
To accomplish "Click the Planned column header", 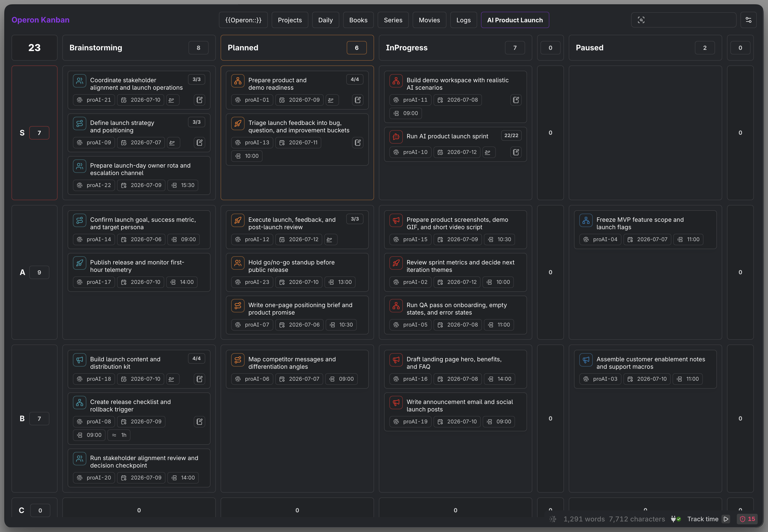I will pyautogui.click(x=297, y=48).
